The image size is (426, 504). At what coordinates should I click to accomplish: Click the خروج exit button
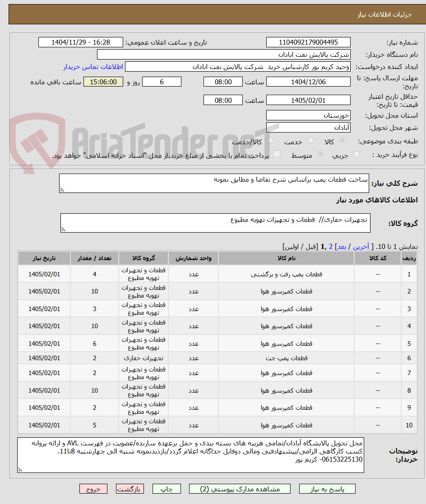[93, 489]
